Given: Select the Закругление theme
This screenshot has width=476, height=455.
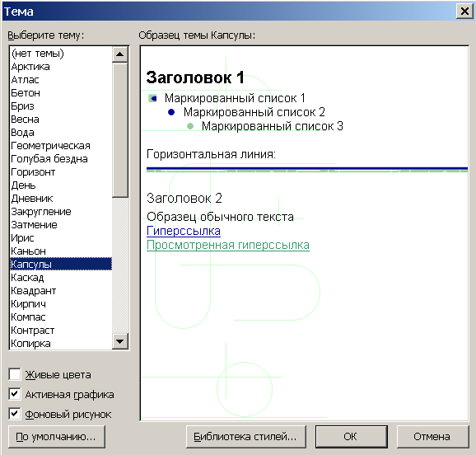Looking at the screenshot, I should click(x=61, y=212).
